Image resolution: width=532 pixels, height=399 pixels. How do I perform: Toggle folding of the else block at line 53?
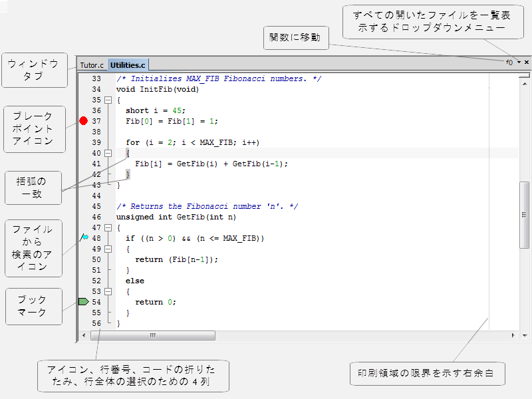click(x=107, y=291)
